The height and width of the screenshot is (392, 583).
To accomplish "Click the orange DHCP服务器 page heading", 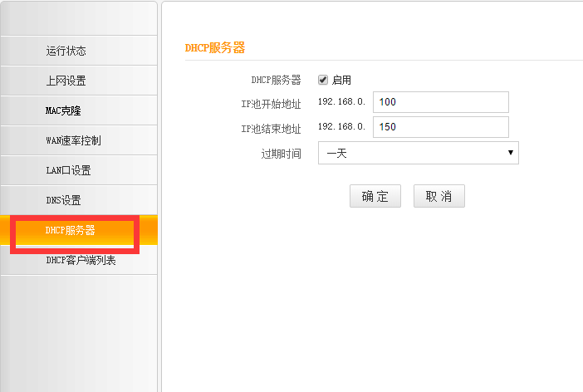I will pos(215,48).
